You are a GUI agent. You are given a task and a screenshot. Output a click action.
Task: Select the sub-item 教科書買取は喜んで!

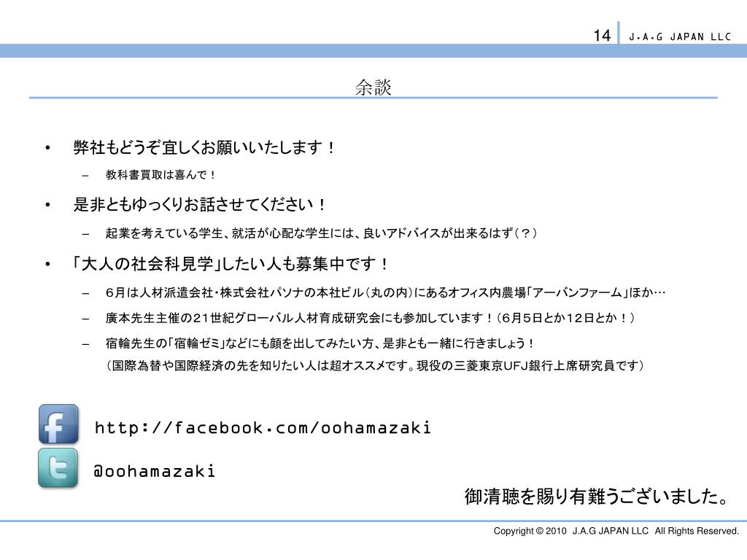160,175
